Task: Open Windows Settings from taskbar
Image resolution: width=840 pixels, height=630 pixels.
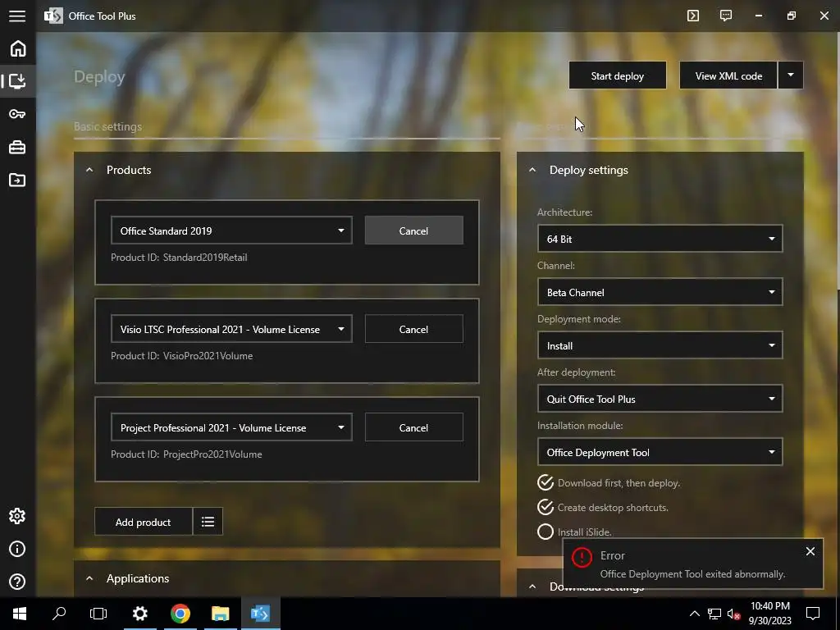Action: (139, 614)
